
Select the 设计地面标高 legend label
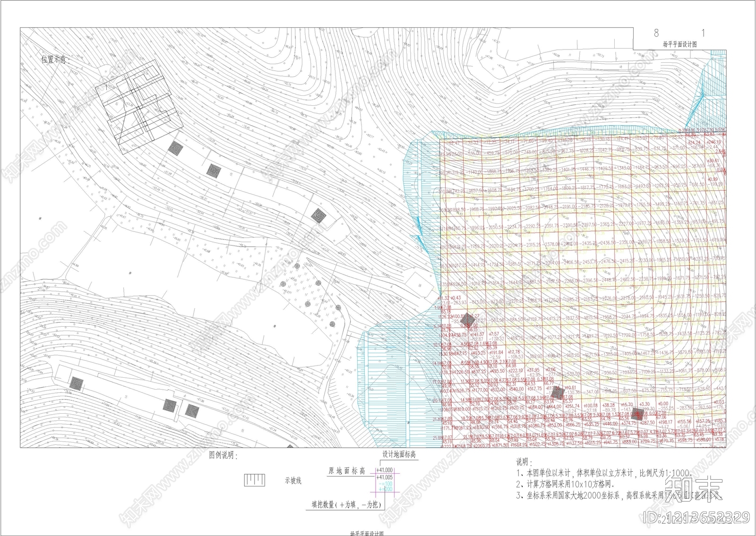398,454
